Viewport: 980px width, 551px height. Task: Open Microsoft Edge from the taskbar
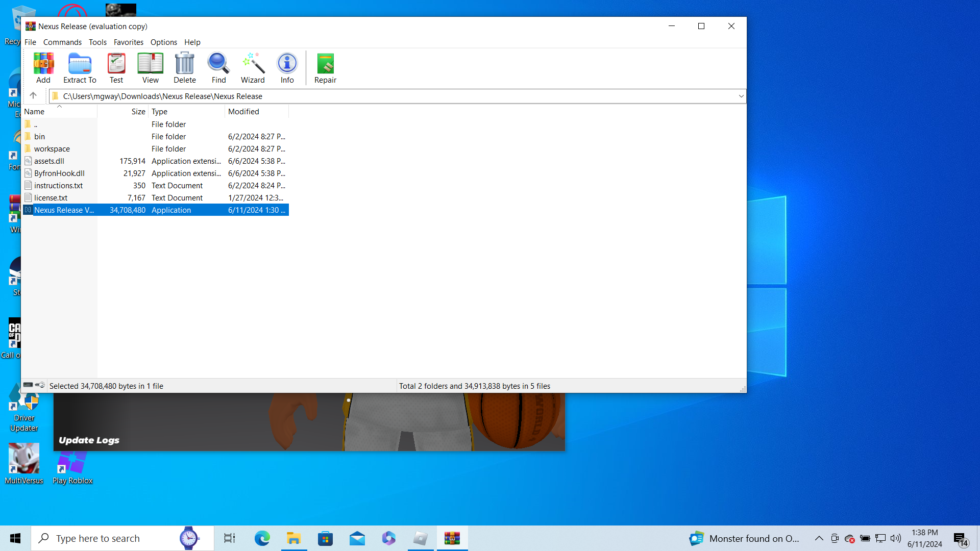point(262,538)
